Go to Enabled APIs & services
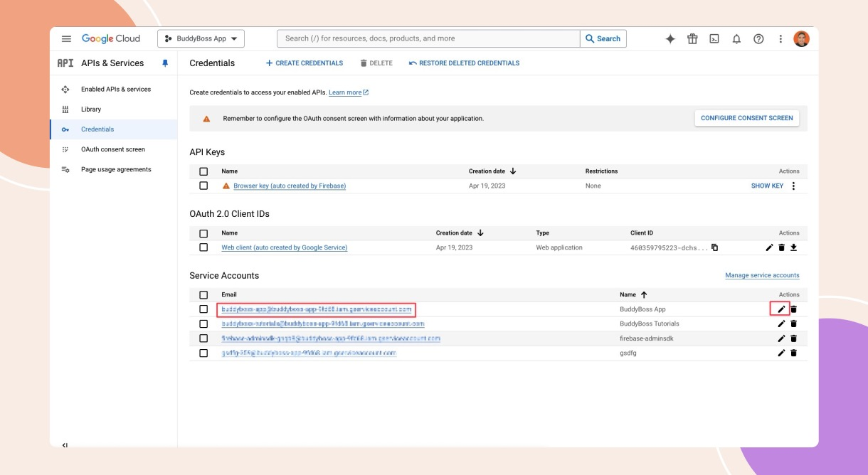868x475 pixels. 114,90
